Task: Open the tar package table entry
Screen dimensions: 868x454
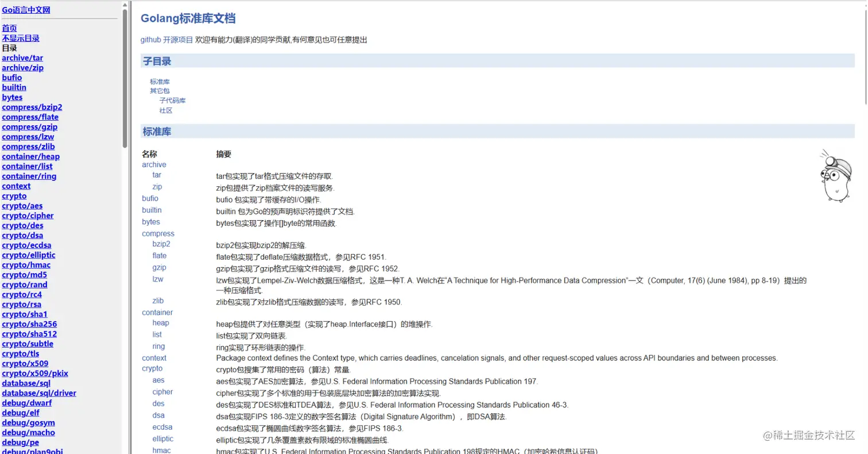Action: (x=157, y=175)
